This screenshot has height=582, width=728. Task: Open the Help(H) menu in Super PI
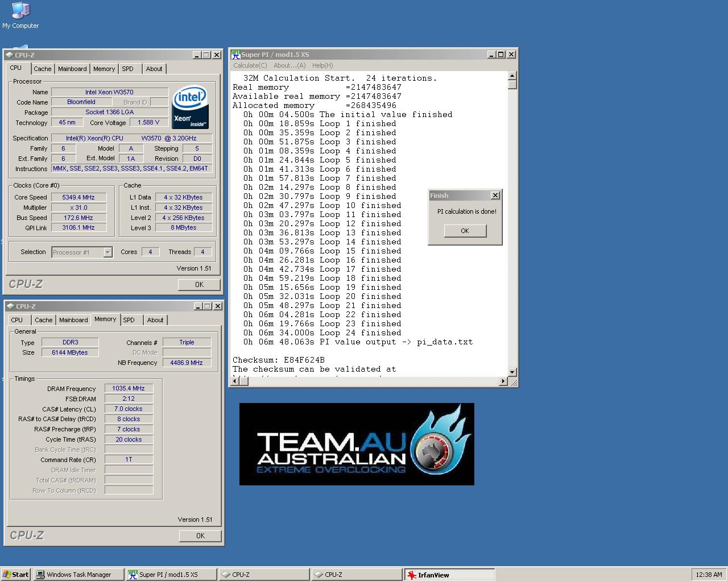(x=322, y=65)
